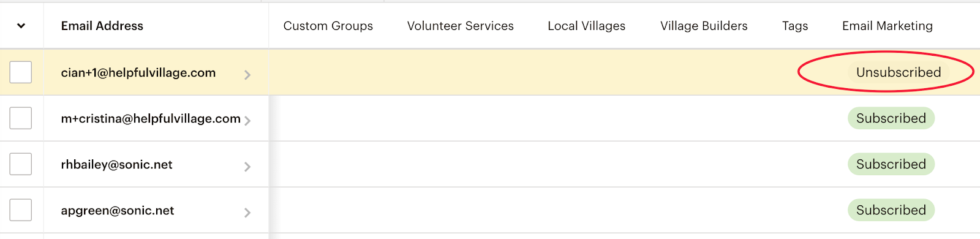Click the Custom Groups column header
Image resolution: width=980 pixels, height=239 pixels.
click(328, 26)
